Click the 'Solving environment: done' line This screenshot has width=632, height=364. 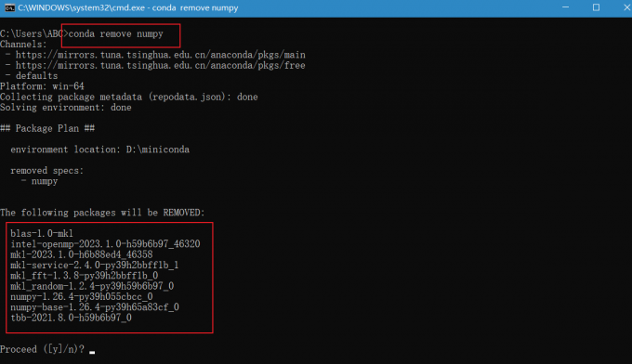click(66, 107)
